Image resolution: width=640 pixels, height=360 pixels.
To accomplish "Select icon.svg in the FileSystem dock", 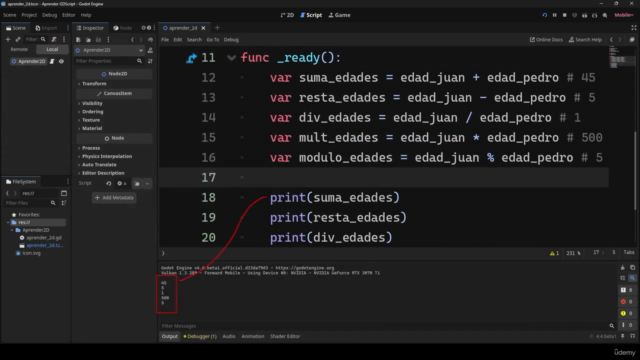I will pyautogui.click(x=28, y=253).
